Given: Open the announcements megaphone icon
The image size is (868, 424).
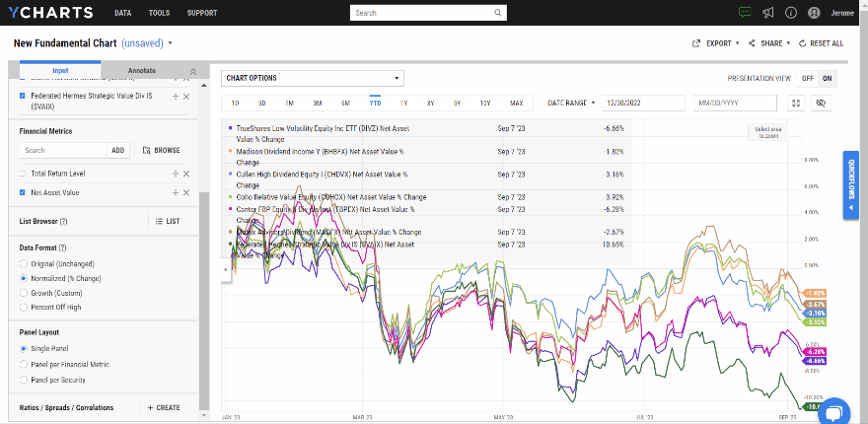Looking at the screenshot, I should pos(767,13).
